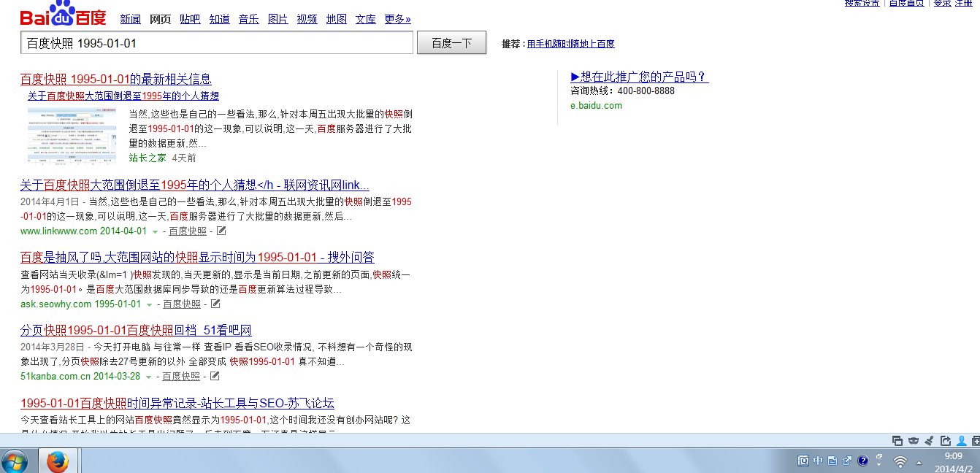Image resolution: width=980 pixels, height=473 pixels.
Task: Click the Firefox taskbar icon
Action: pyautogui.click(x=57, y=461)
